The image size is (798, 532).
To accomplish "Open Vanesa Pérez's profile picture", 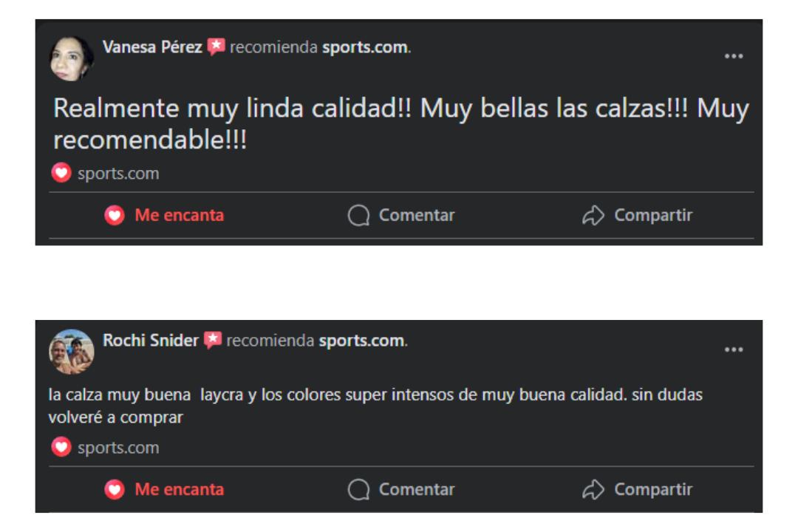I will coord(71,58).
